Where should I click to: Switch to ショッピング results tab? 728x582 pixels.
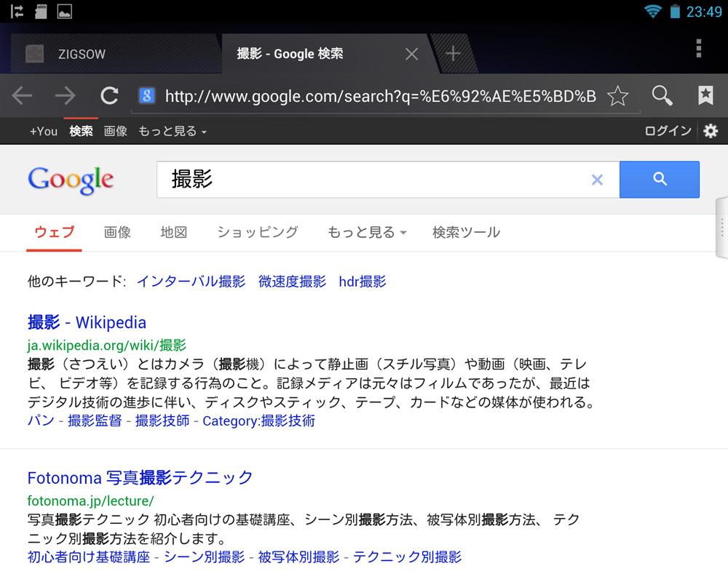click(x=258, y=232)
